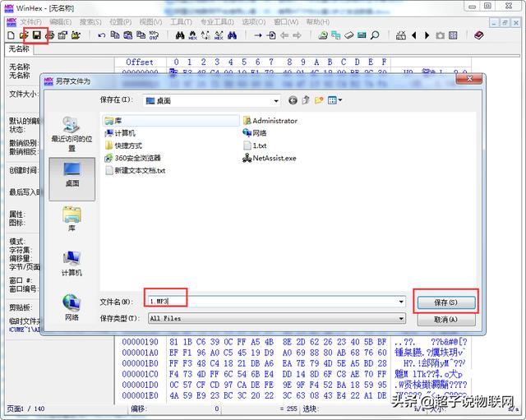Create new folder using dialog toolbar icon
Image resolution: width=526 pixels, height=420 pixels.
[x=319, y=100]
